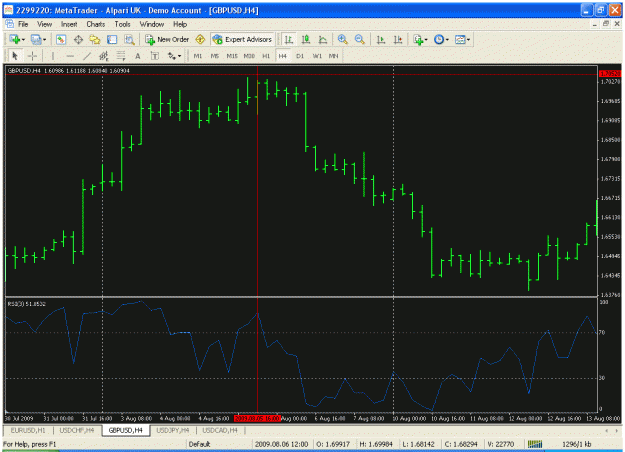Toggle Auto Scroll chart icon
The image size is (625, 452).
coord(381,39)
